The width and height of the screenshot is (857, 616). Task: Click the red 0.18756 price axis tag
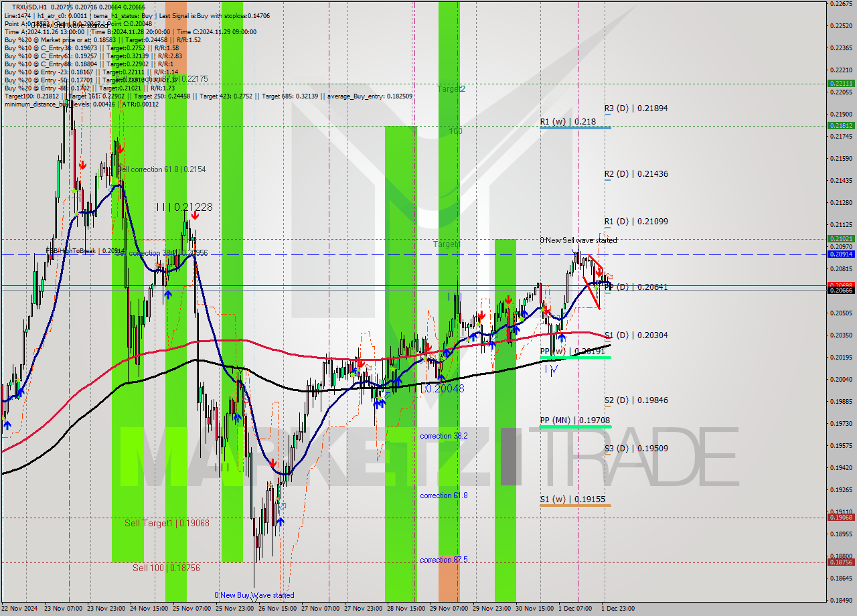[841, 562]
